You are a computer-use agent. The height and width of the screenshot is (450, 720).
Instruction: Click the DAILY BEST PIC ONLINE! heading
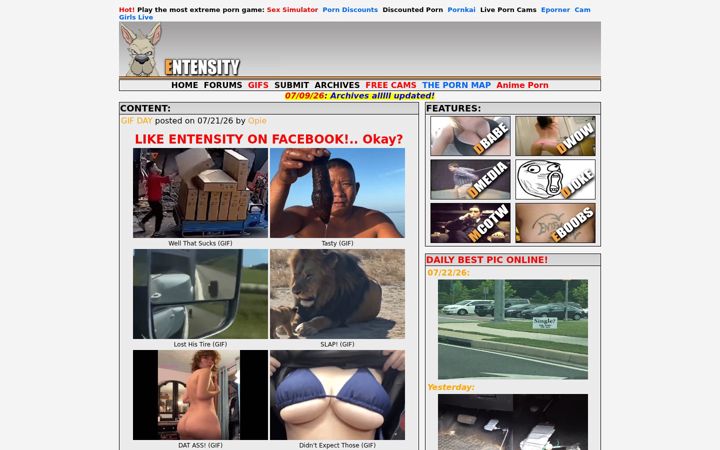click(487, 260)
